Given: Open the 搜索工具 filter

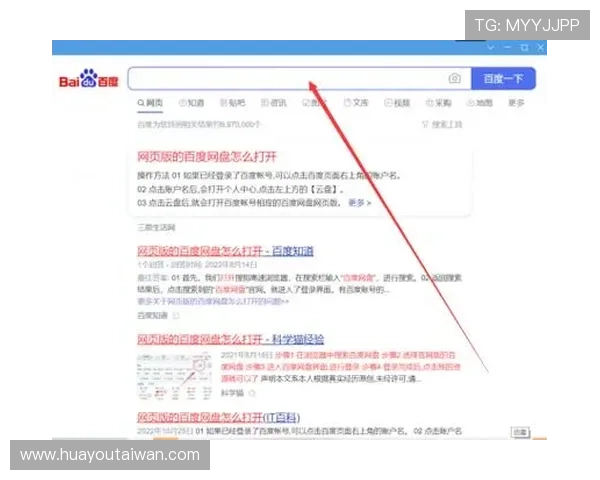Looking at the screenshot, I should pyautogui.click(x=442, y=124).
